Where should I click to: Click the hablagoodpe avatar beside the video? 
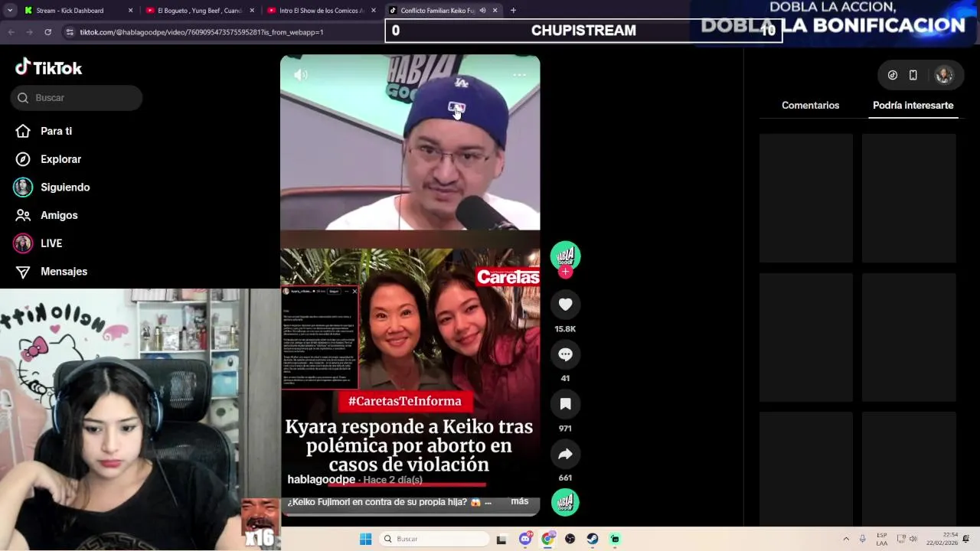point(565,256)
